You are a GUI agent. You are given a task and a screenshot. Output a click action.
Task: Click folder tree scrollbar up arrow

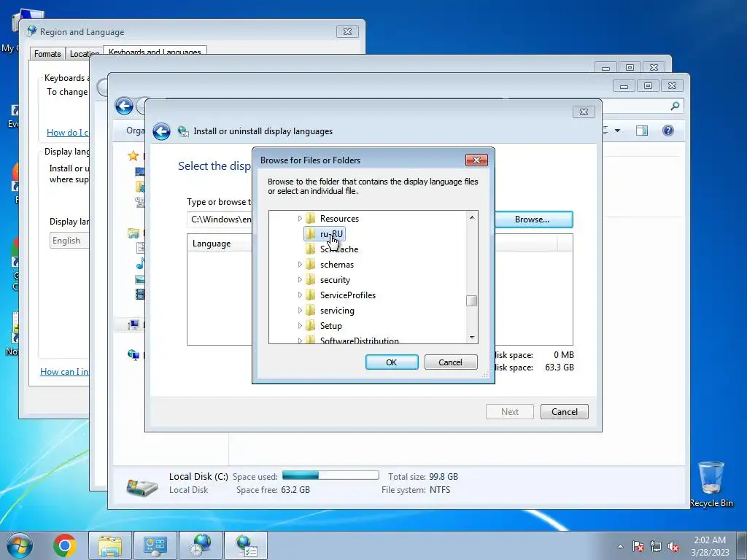[x=472, y=217]
